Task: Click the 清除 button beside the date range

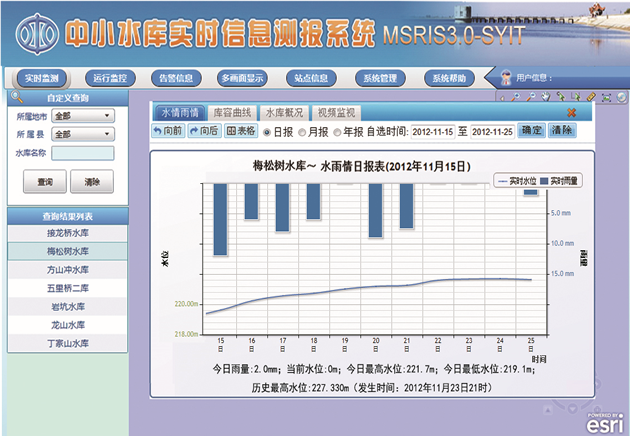Action: coord(562,130)
